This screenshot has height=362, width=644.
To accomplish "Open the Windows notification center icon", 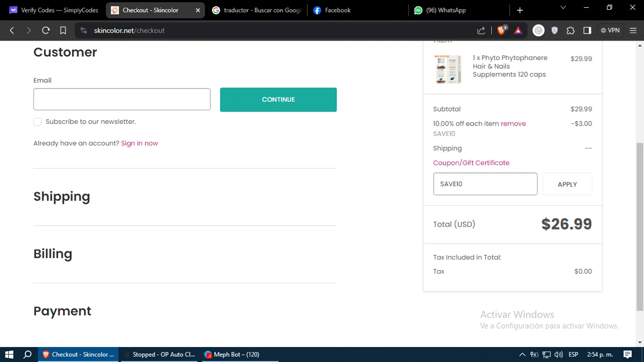I will [628, 354].
